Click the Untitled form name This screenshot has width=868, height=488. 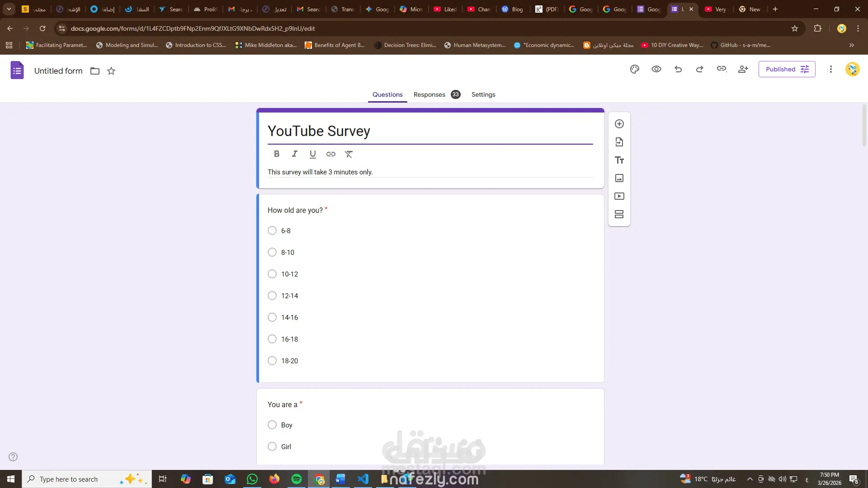(x=58, y=71)
